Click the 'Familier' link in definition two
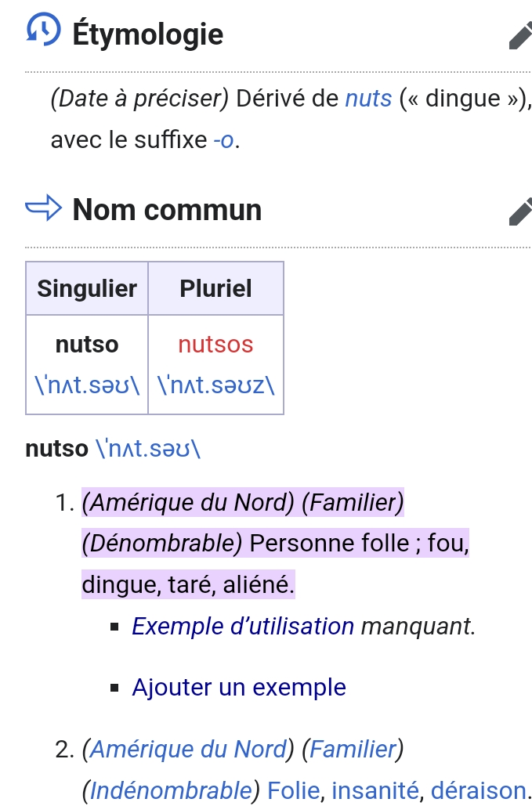 coord(353,750)
